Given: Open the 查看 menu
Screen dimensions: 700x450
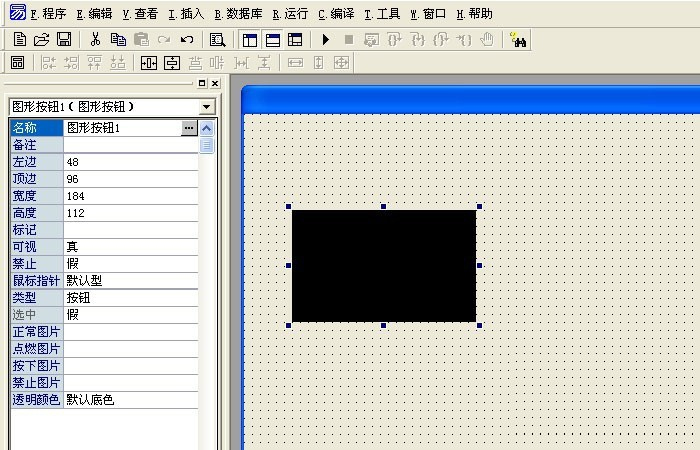Looking at the screenshot, I should click(x=140, y=14).
